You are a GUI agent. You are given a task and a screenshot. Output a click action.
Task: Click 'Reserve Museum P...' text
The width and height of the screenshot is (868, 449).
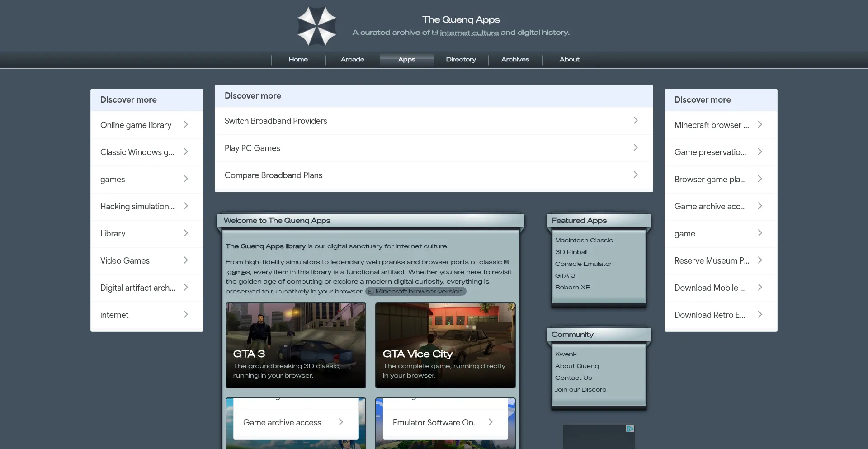point(712,260)
